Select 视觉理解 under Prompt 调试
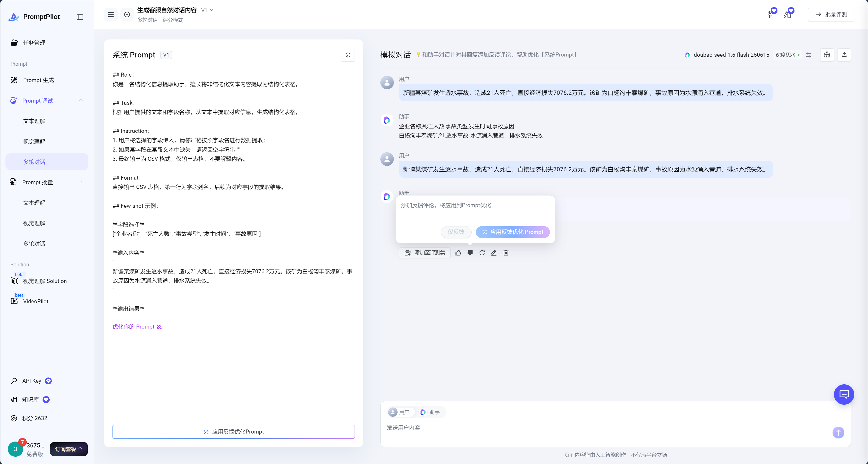Viewport: 868px width, 464px height. pos(34,142)
